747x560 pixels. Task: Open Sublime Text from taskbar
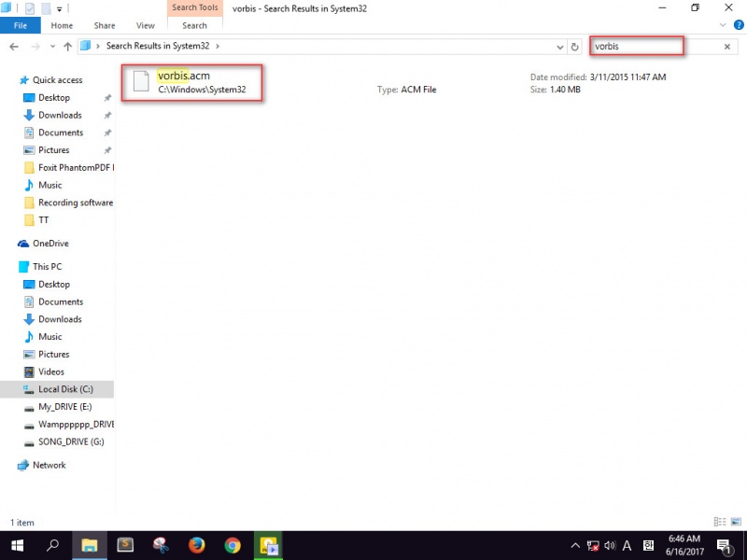(125, 546)
